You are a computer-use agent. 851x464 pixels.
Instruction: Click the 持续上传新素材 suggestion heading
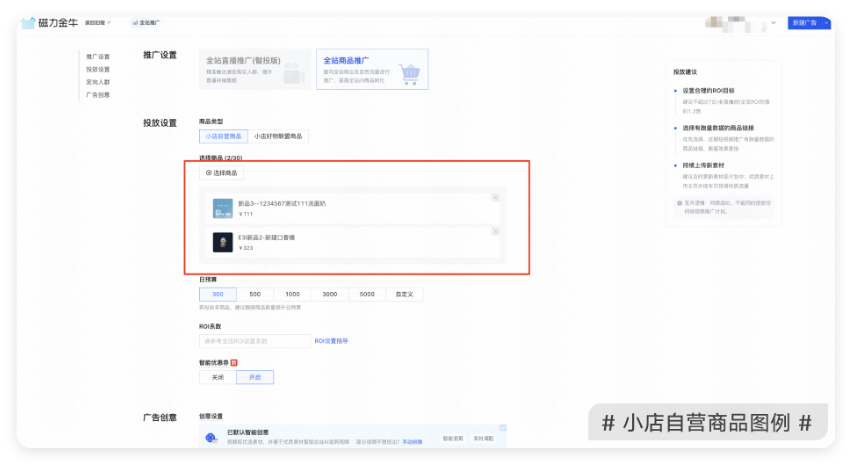click(703, 165)
